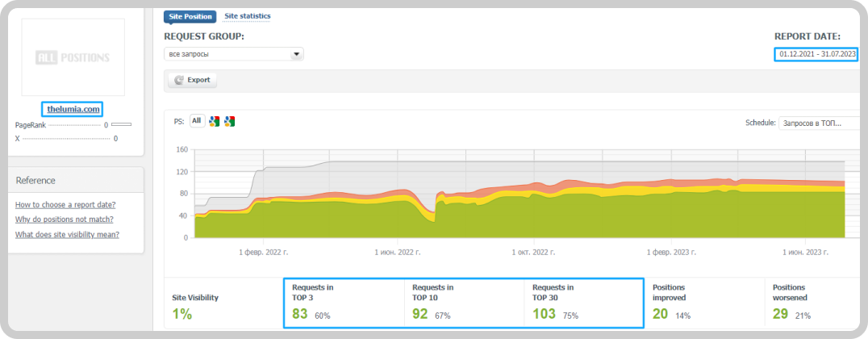Click the Positions worsened count

[781, 315]
